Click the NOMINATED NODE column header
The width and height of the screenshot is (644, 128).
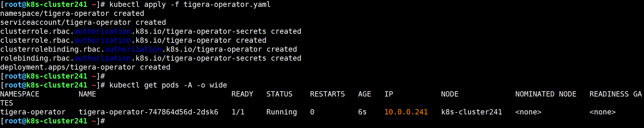point(546,94)
